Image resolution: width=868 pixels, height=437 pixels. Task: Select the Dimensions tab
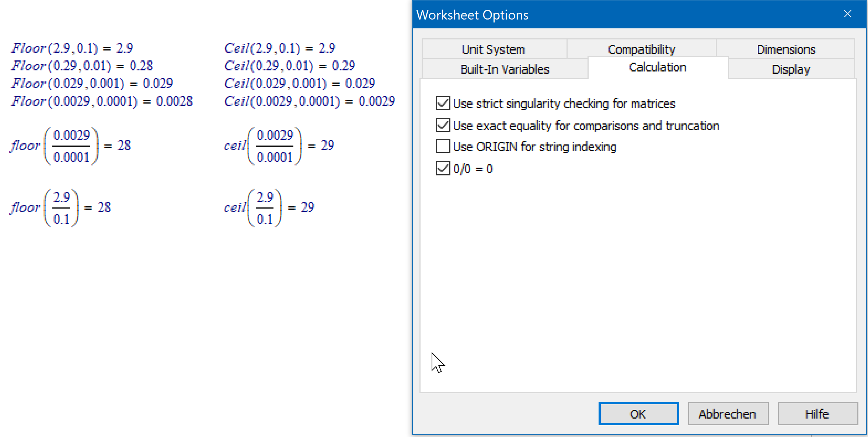coord(786,49)
